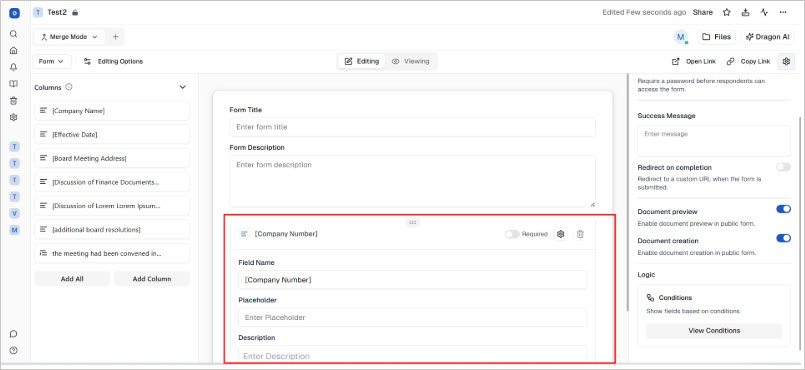Image resolution: width=805 pixels, height=370 pixels.
Task: Click the Success Message text box
Action: [x=714, y=141]
